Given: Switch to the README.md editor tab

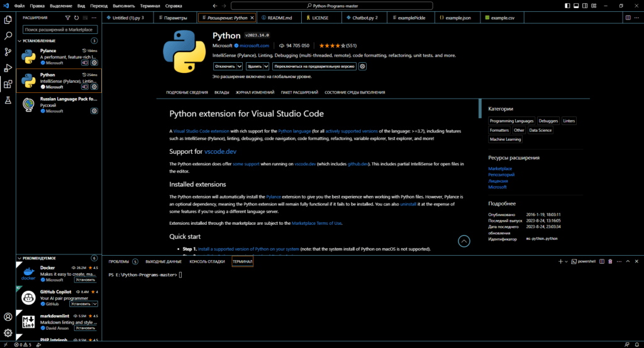Looking at the screenshot, I should click(276, 18).
